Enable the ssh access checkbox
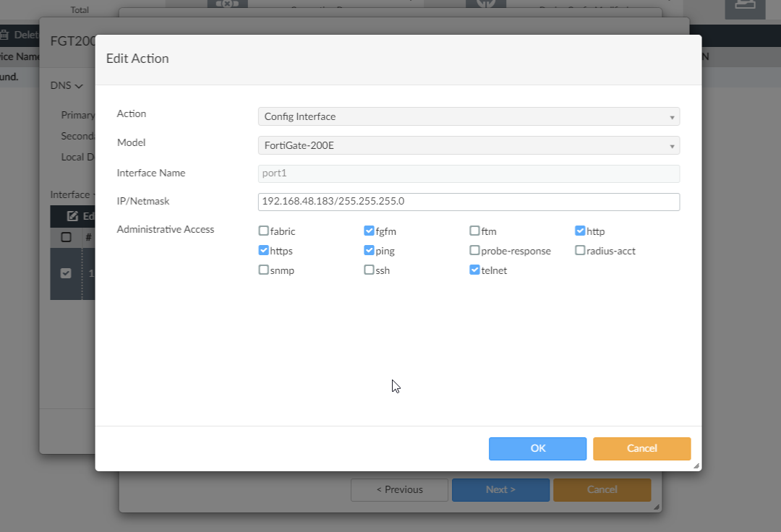 pos(370,270)
